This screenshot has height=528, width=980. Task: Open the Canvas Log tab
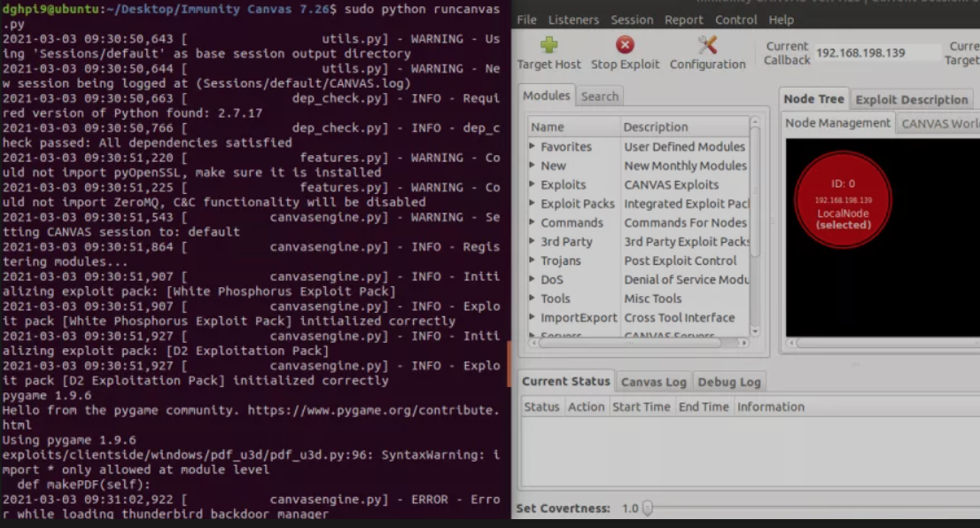click(x=653, y=382)
